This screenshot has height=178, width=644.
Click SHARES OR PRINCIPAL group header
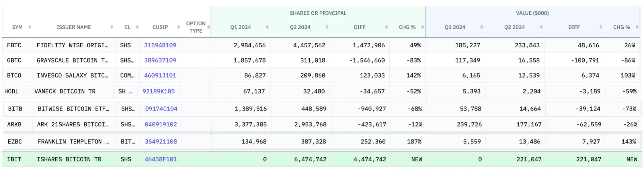(x=318, y=13)
